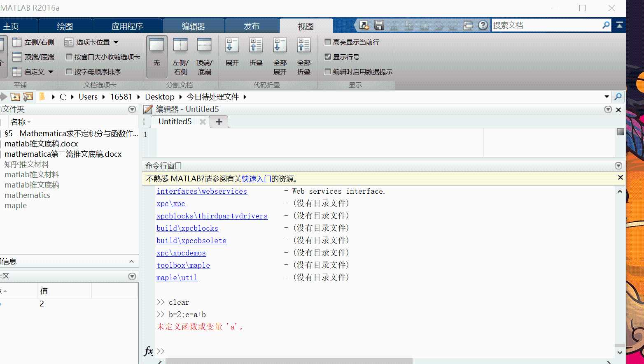This screenshot has height=364, width=644.
Task: Toggle 按窗口大小收缩选项卡 checkbox
Action: click(x=69, y=57)
